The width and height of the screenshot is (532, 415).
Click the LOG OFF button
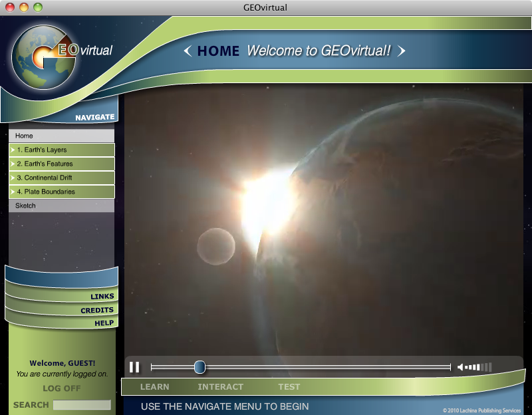click(x=62, y=388)
